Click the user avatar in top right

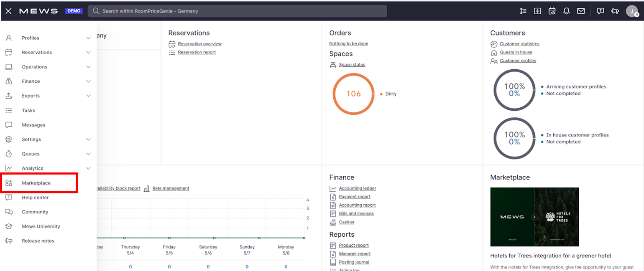(631, 11)
